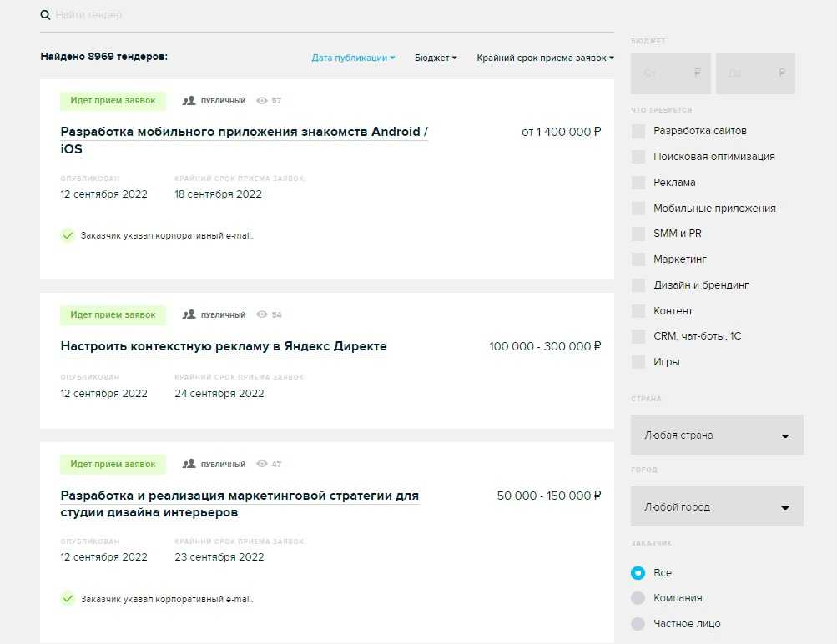Click the search magnifier icon
The width and height of the screenshot is (837, 644).
click(x=45, y=15)
